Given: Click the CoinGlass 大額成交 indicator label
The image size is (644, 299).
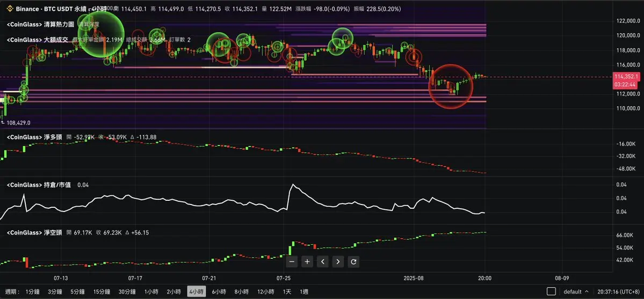Looking at the screenshot, I should 38,40.
